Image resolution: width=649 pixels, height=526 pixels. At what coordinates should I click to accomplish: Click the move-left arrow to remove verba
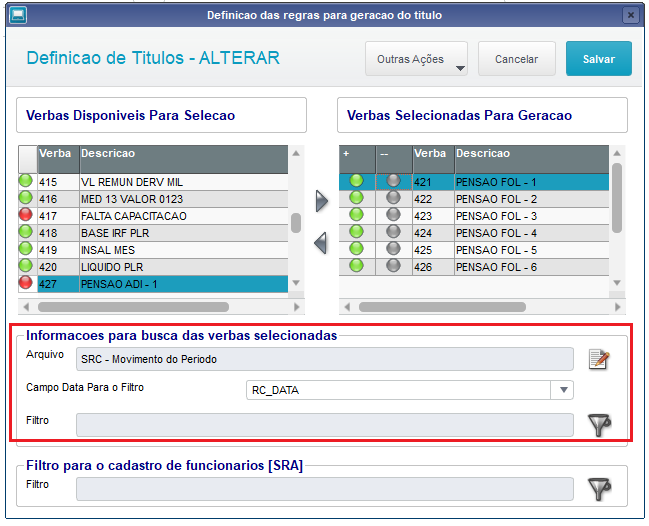click(321, 243)
